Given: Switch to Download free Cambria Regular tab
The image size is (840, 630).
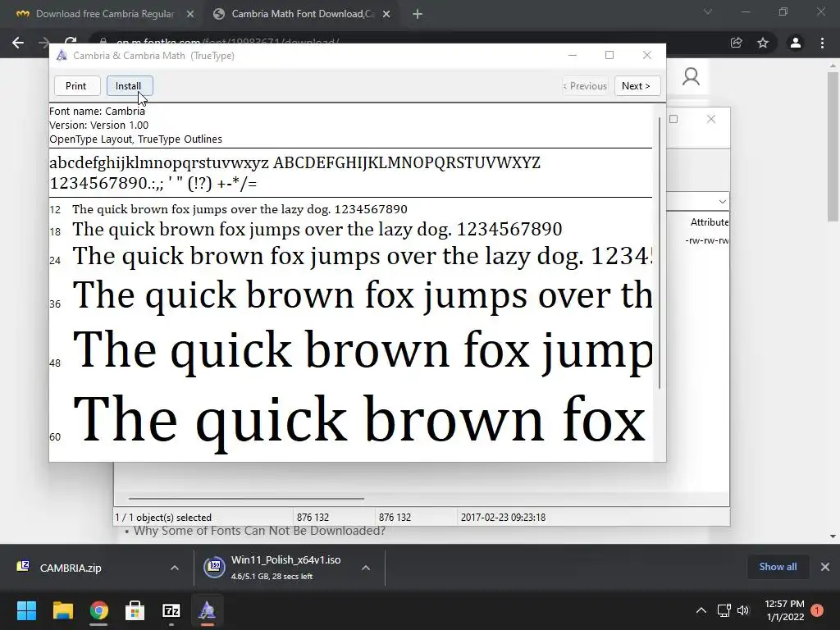Looking at the screenshot, I should pyautogui.click(x=105, y=14).
